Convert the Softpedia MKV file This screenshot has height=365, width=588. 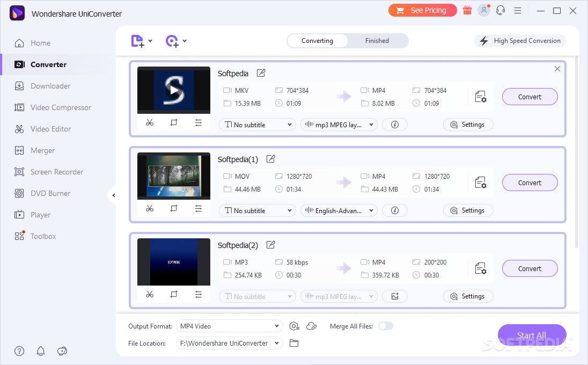[x=530, y=97]
